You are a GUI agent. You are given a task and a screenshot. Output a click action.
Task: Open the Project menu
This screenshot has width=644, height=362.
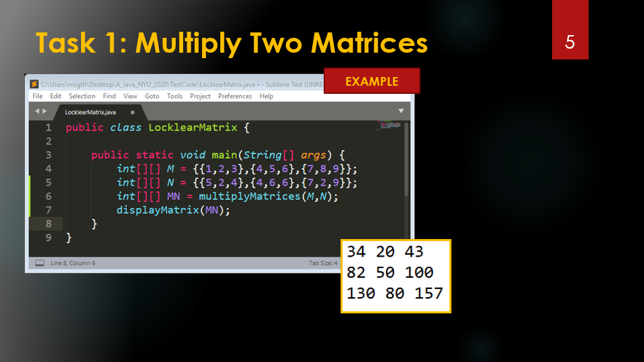click(200, 96)
